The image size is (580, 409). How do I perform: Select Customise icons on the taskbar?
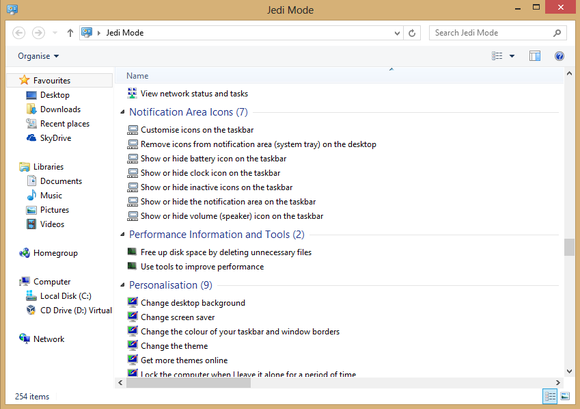[190, 130]
